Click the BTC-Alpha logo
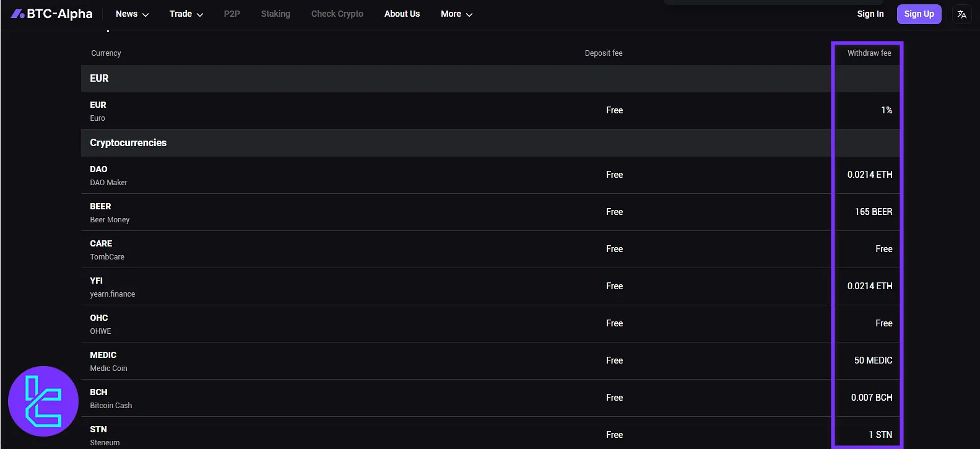This screenshot has height=449, width=980. click(52, 14)
